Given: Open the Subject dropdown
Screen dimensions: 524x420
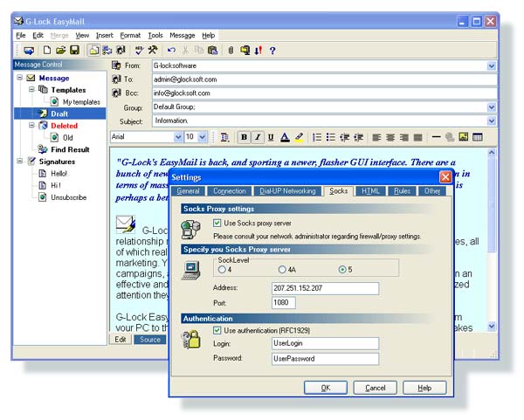Looking at the screenshot, I should [x=491, y=121].
